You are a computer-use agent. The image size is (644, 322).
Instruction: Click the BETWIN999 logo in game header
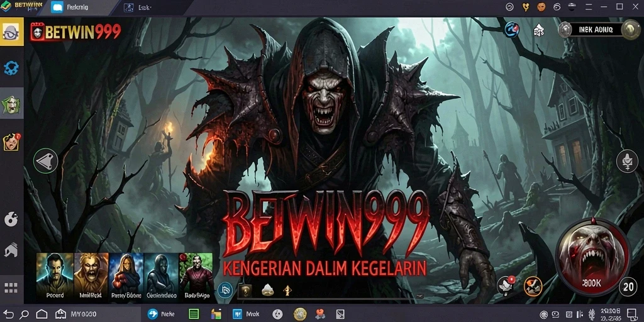tap(75, 31)
